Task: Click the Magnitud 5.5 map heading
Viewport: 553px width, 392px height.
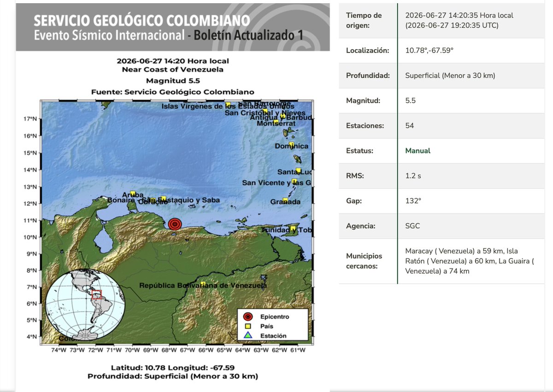Action: coord(172,81)
